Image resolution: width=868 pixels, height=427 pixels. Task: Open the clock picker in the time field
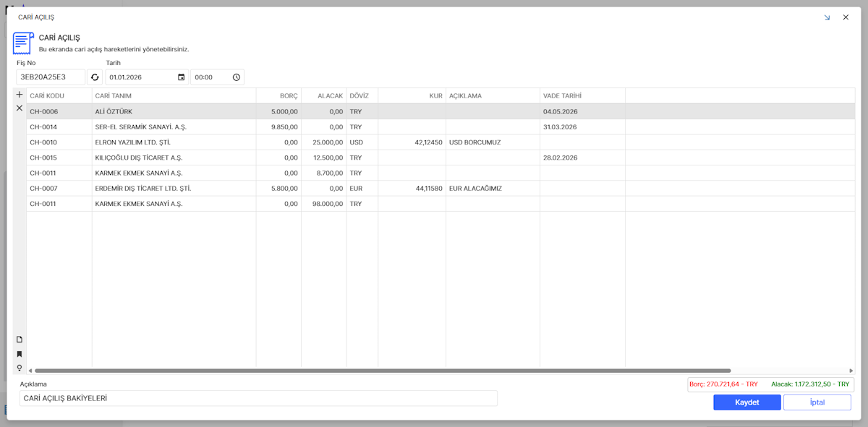pos(236,77)
